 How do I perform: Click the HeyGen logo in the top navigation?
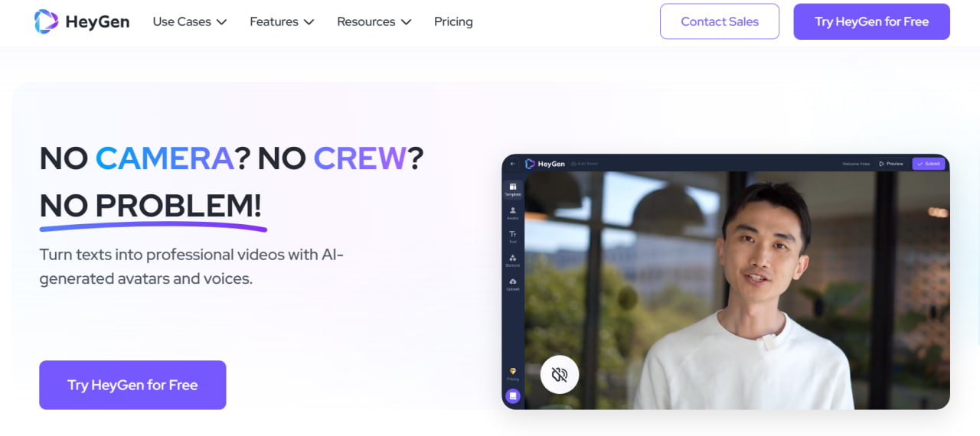[x=82, y=21]
